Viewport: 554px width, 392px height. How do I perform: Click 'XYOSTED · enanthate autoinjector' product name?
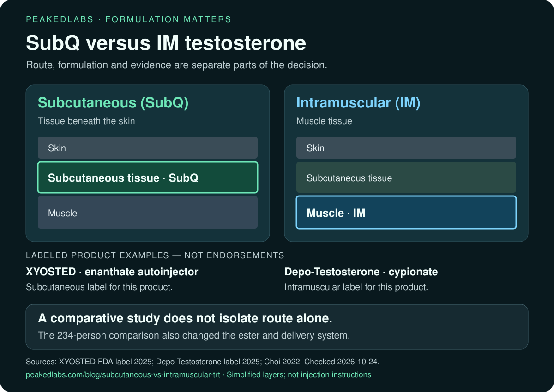tap(112, 272)
